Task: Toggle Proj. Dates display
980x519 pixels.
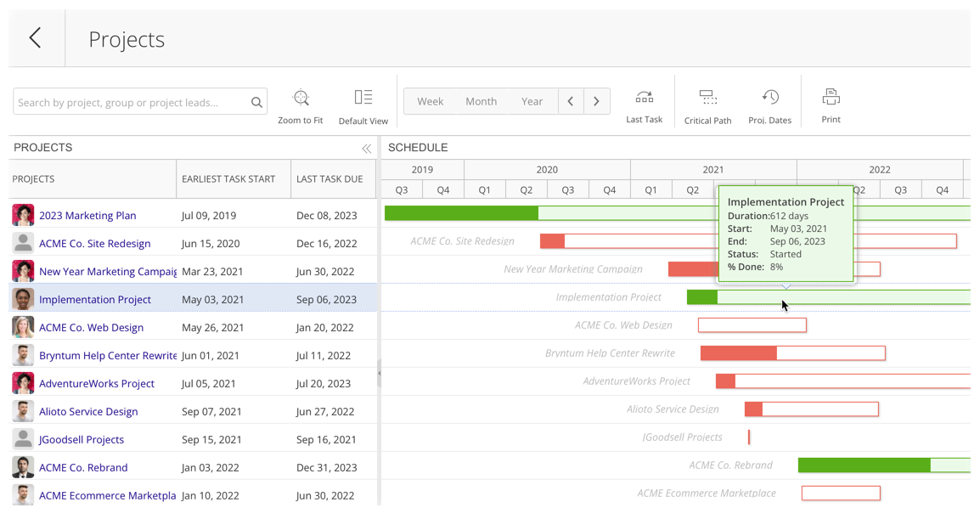Action: click(x=769, y=106)
